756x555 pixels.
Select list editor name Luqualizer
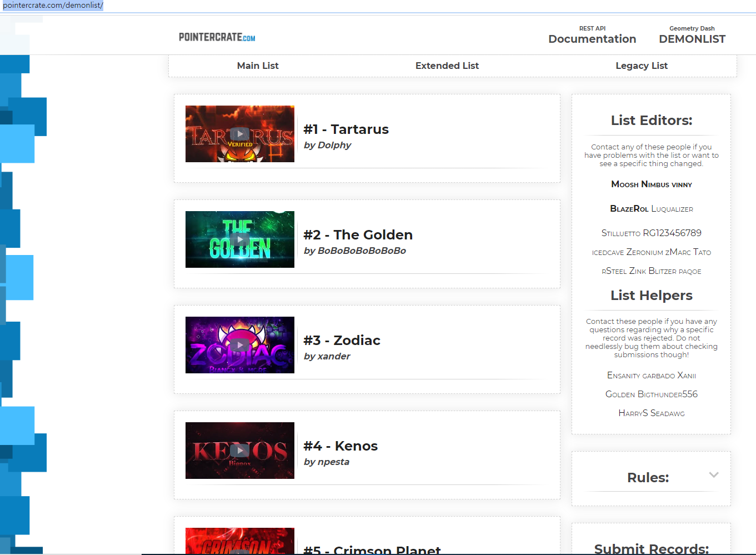[672, 209]
